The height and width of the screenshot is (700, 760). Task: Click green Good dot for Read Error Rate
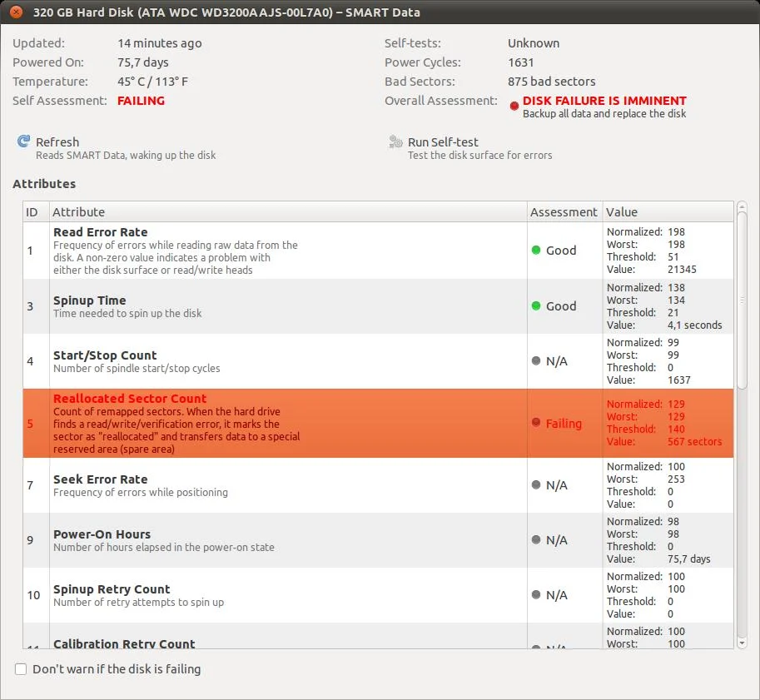point(535,251)
